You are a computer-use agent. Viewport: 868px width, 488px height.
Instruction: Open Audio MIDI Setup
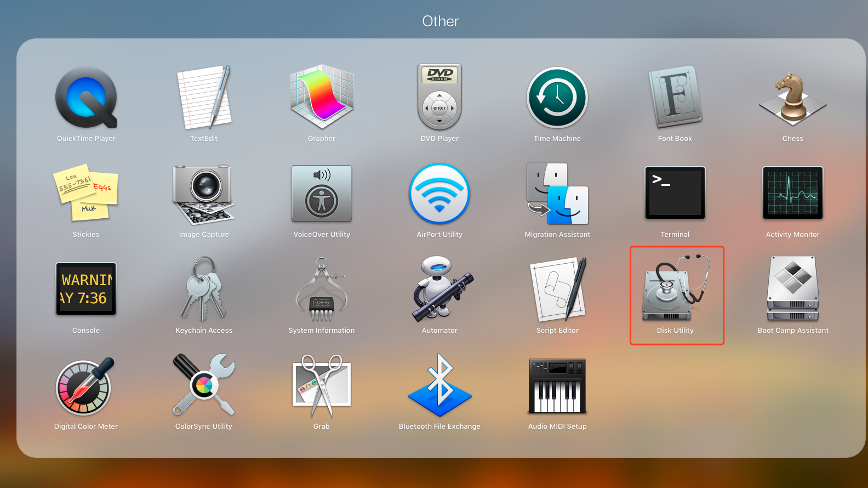[x=557, y=385]
